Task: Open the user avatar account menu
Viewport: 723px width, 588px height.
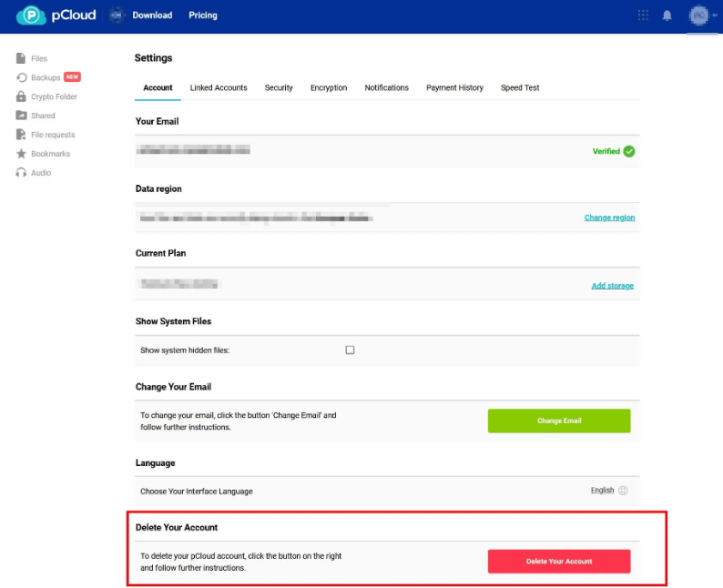Action: tap(699, 15)
